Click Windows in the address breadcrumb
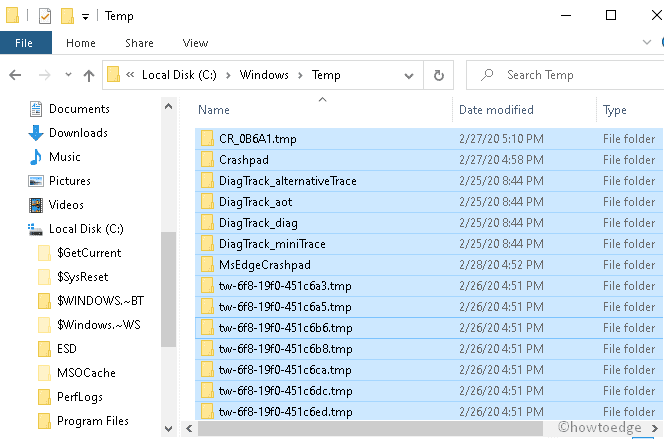 click(x=264, y=75)
